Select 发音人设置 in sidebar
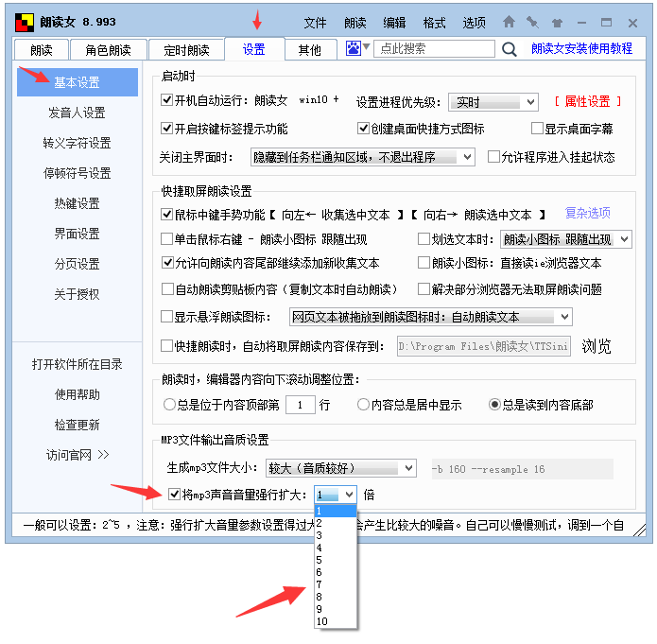Viewport: 657px width, 644px height. [x=78, y=113]
